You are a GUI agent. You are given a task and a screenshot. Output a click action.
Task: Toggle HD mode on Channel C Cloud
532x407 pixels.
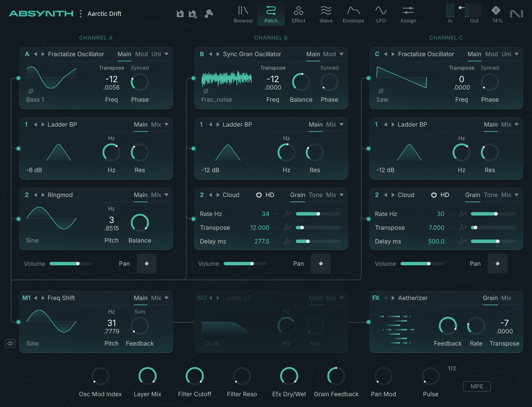[x=445, y=195]
